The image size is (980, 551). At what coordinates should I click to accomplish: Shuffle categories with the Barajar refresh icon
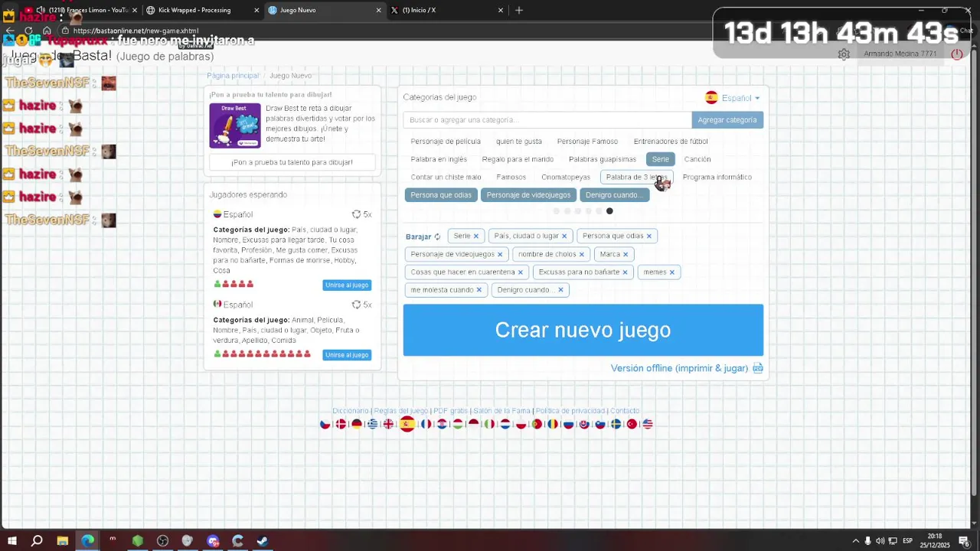(437, 236)
